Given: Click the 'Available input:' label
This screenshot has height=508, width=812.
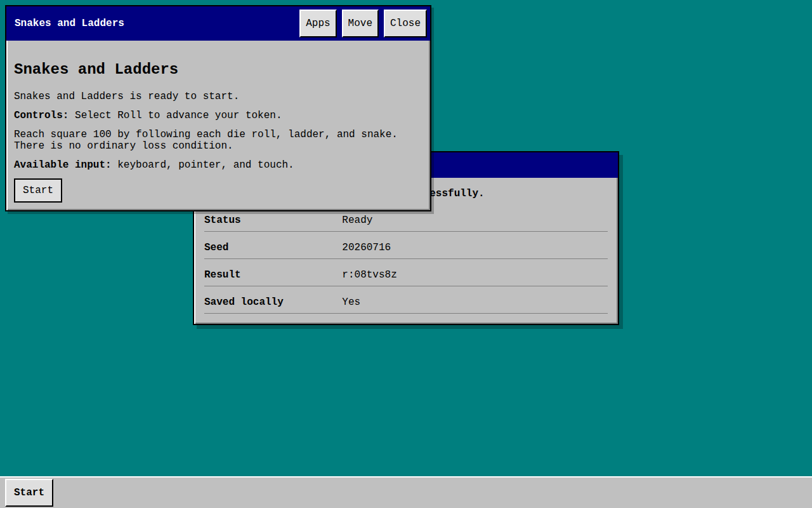Looking at the screenshot, I should coord(62,165).
